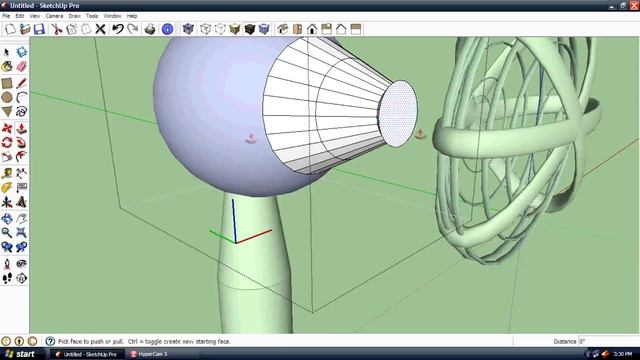The height and width of the screenshot is (360, 640).
Task: Paste from clipboard toolbar icon
Action: pyautogui.click(x=86, y=29)
